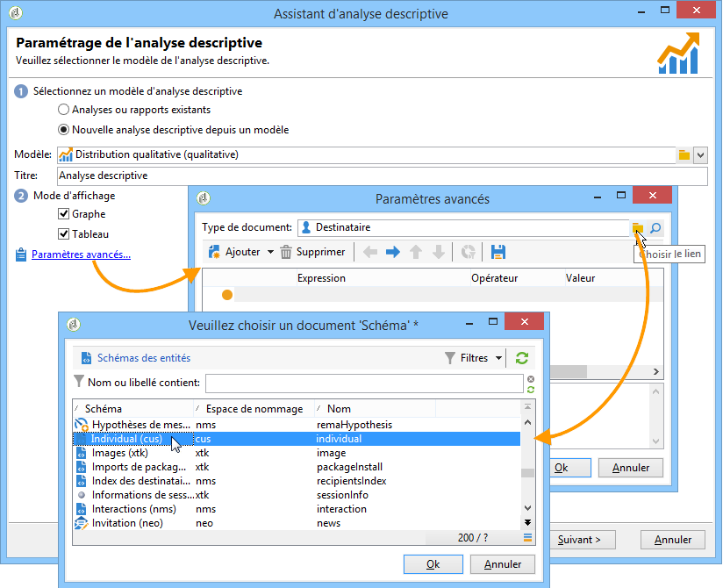Click the list options icon beside 200 / ?
The height and width of the screenshot is (588, 723).
coord(527,538)
